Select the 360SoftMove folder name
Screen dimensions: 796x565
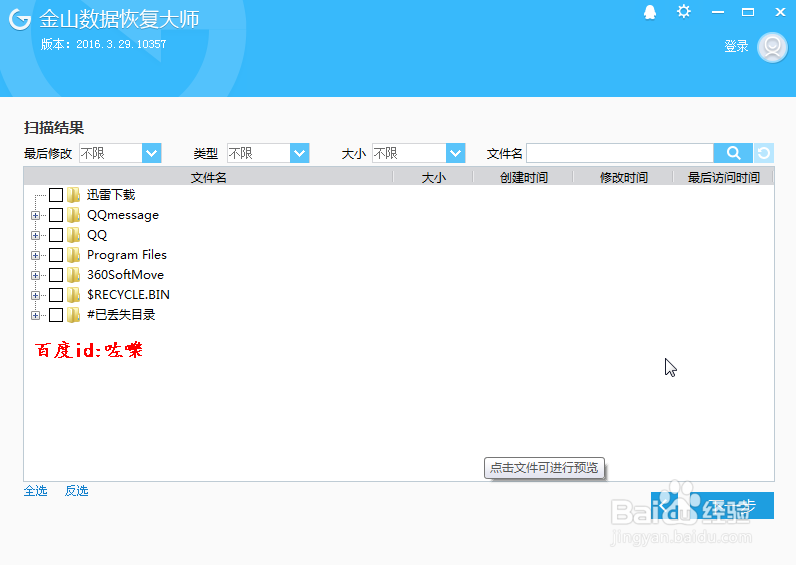[125, 275]
